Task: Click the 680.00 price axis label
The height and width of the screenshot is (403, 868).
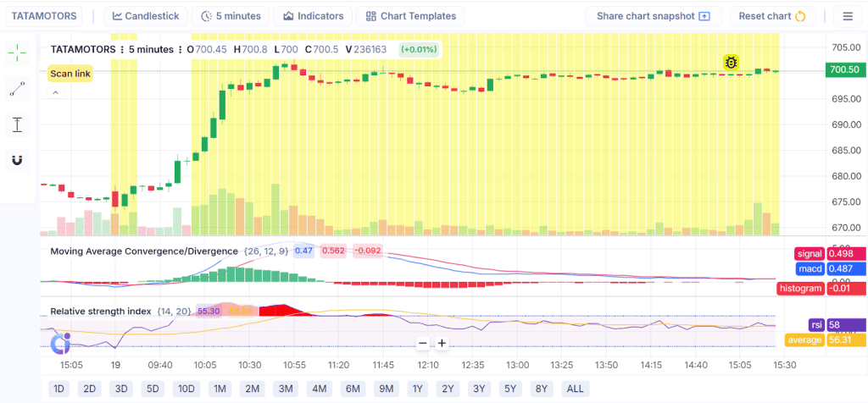Action: (x=846, y=176)
